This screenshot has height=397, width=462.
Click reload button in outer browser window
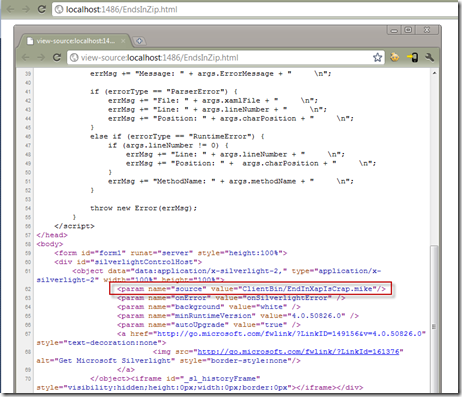pos(41,9)
